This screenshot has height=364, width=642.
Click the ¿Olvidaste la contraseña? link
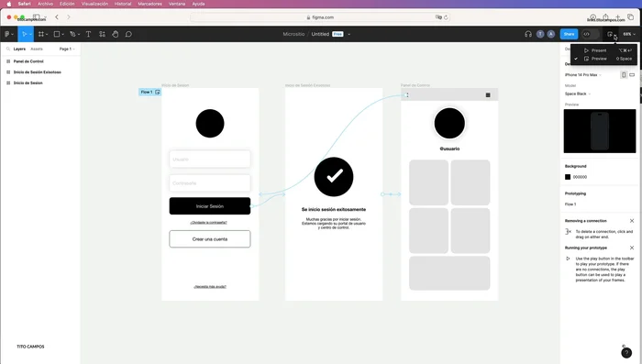pyautogui.click(x=208, y=222)
